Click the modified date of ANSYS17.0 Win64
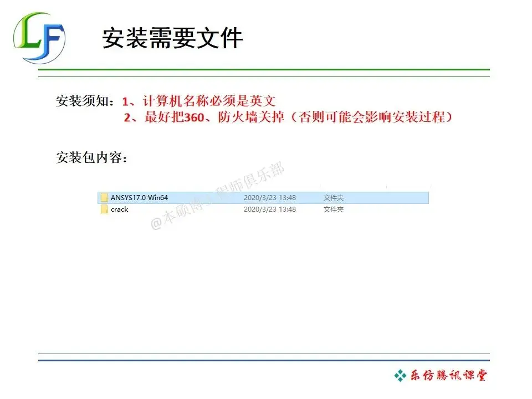The height and width of the screenshot is (399, 532). pos(270,197)
